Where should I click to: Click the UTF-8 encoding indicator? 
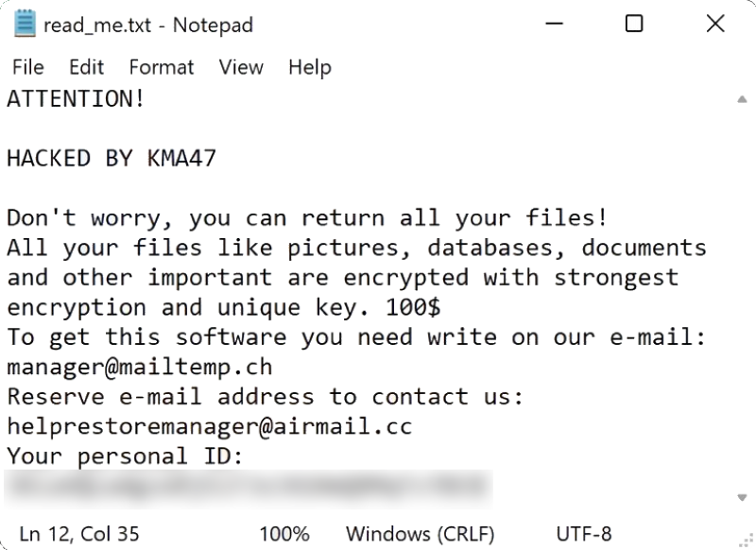[x=584, y=534]
